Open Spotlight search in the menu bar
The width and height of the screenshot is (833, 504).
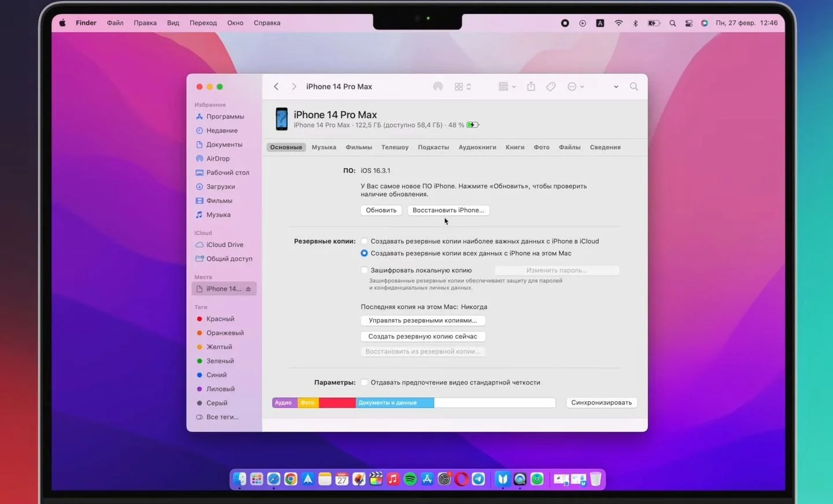pyautogui.click(x=672, y=23)
